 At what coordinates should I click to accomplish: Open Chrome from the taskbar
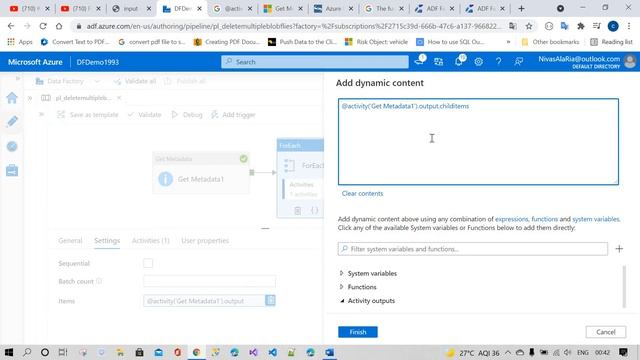click(x=196, y=352)
